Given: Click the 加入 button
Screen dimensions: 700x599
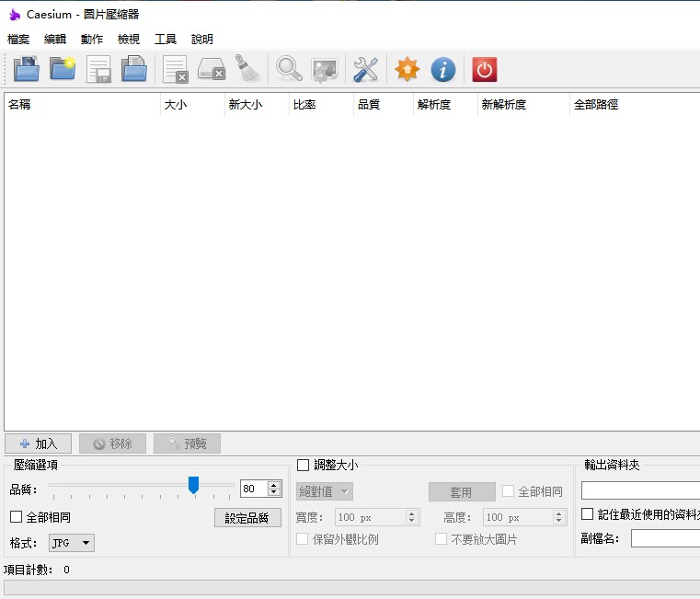Looking at the screenshot, I should click(x=38, y=443).
